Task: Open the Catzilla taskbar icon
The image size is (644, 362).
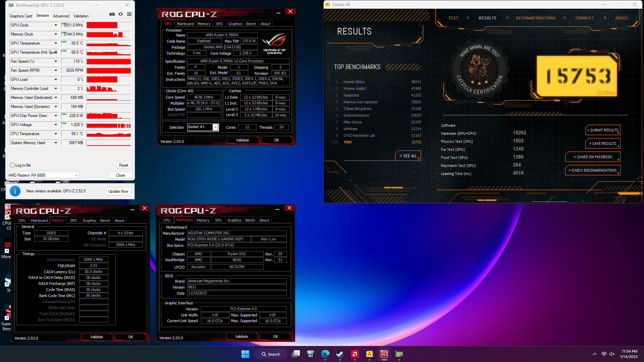Action: click(369, 354)
